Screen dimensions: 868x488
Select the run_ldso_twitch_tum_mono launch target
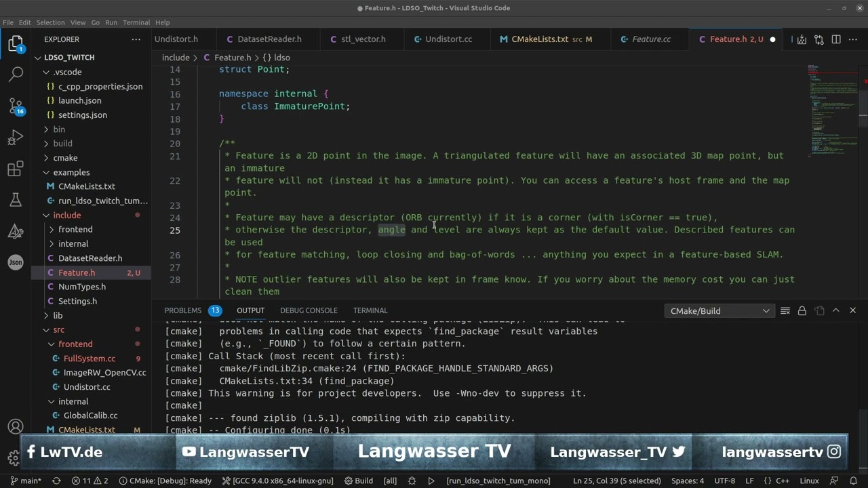498,481
